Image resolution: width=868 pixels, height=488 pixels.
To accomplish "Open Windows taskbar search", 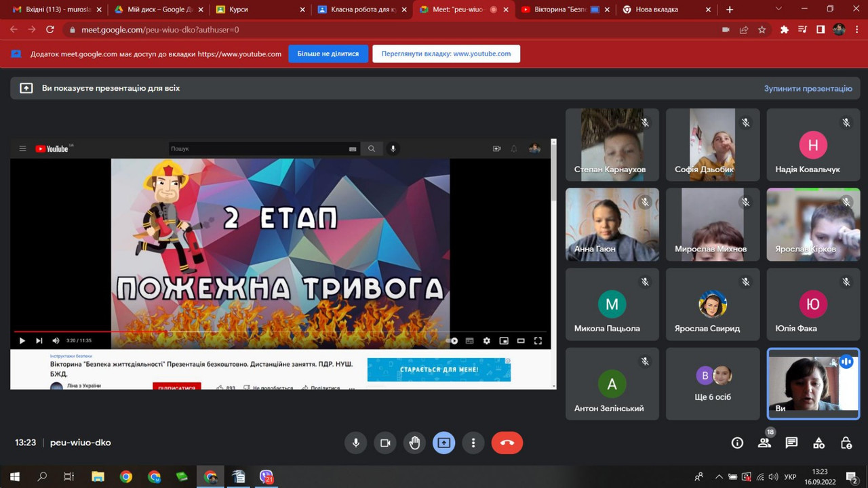I will tap(42, 477).
